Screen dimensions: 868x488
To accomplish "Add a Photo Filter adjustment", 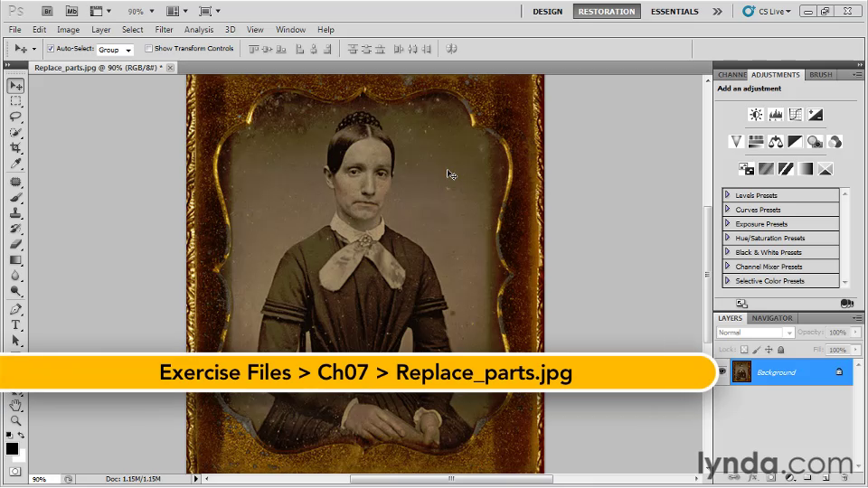I will tap(815, 142).
